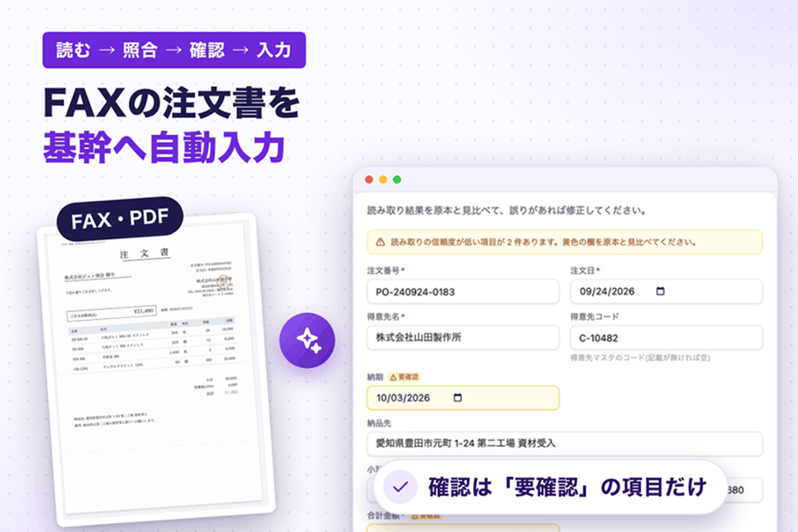798x532 pixels.
Task: Click the 得意先コード field label
Action: pos(594,317)
